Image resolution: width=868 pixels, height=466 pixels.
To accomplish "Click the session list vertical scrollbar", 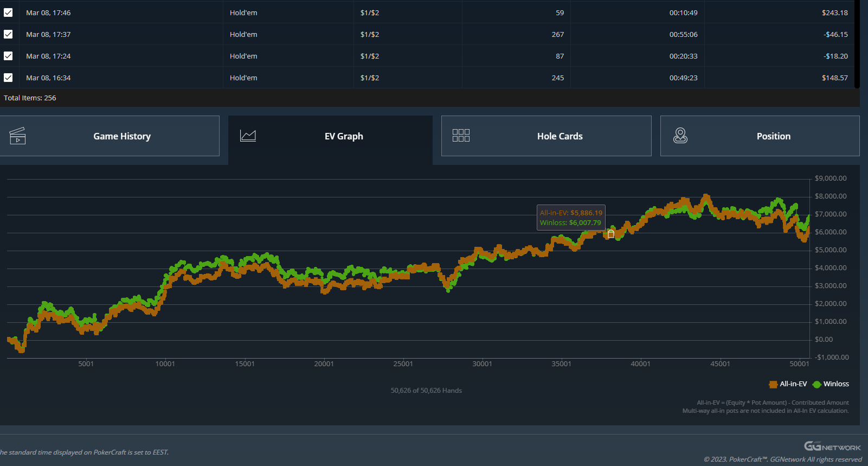I will coord(857,43).
